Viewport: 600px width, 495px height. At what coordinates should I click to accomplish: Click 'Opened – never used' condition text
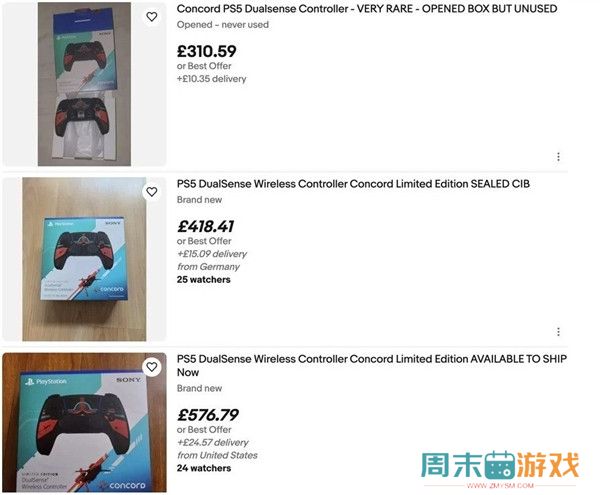223,24
